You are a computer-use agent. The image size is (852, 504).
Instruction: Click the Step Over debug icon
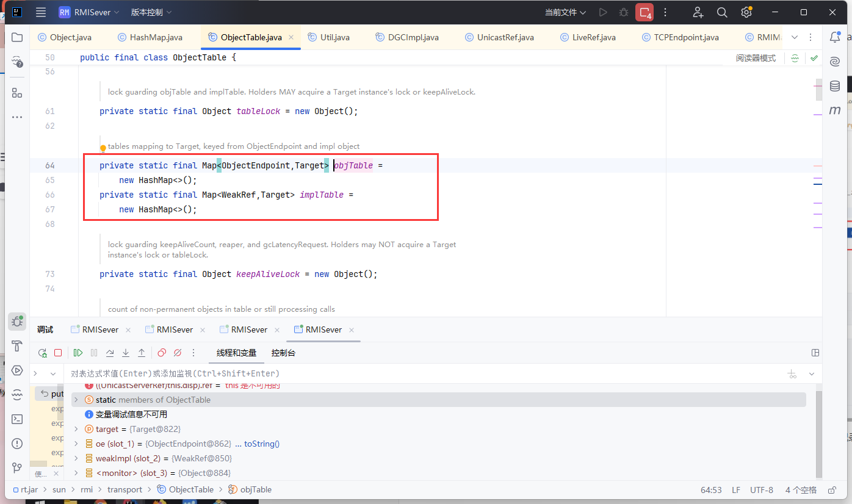coord(110,353)
